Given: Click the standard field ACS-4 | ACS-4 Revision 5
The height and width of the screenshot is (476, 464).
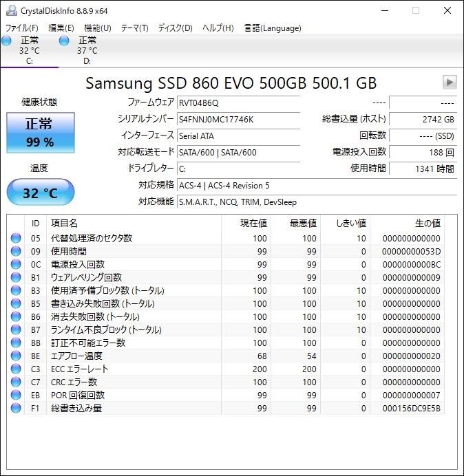Looking at the screenshot, I should click(x=317, y=185).
